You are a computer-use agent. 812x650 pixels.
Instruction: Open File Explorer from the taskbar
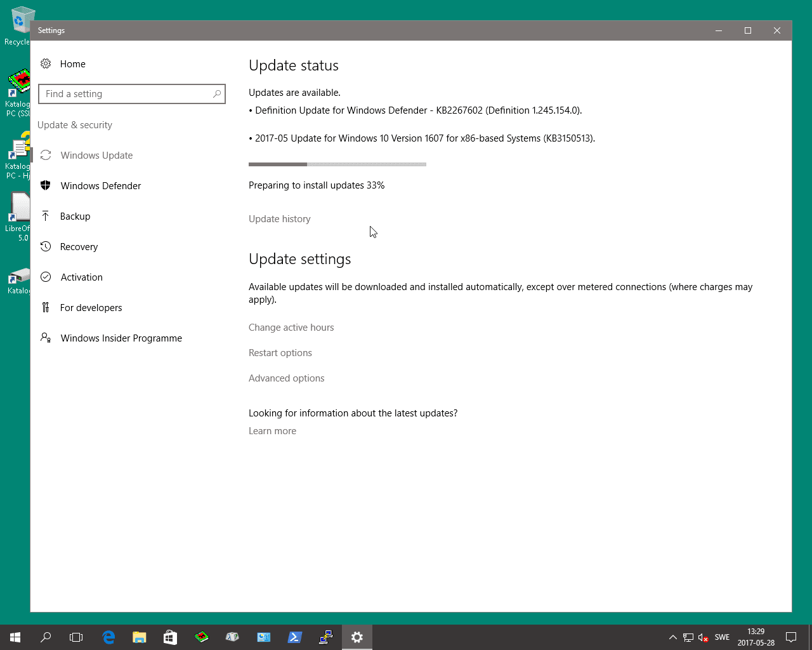click(x=139, y=637)
